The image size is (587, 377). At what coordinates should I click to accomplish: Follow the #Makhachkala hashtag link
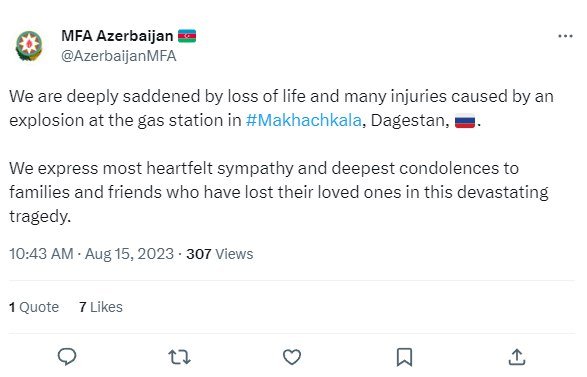(x=304, y=120)
